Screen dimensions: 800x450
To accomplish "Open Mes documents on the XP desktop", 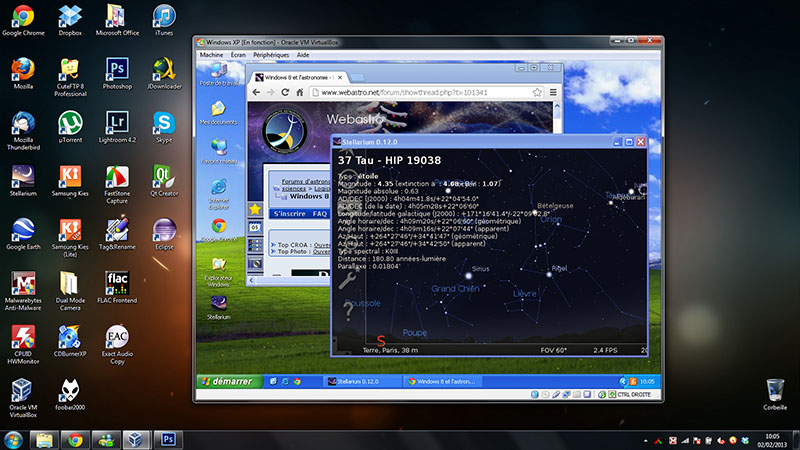I will (x=219, y=113).
